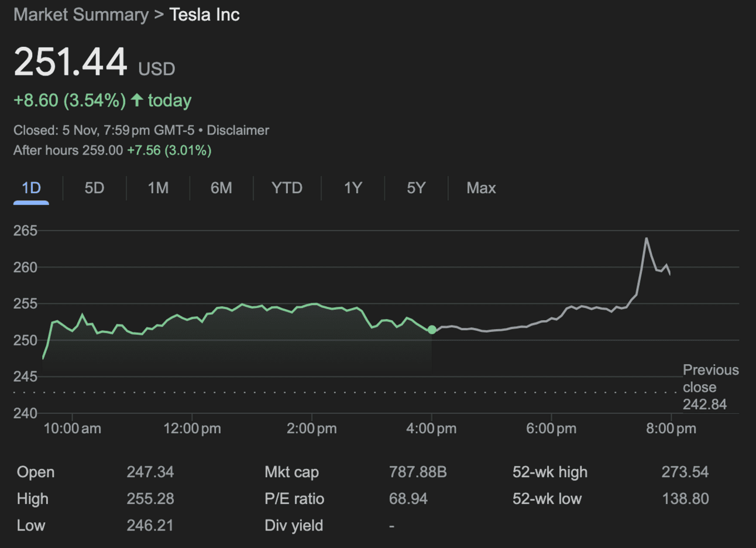Switch to the 5Y range tab
Viewport: 756px width, 548px height.
click(416, 188)
